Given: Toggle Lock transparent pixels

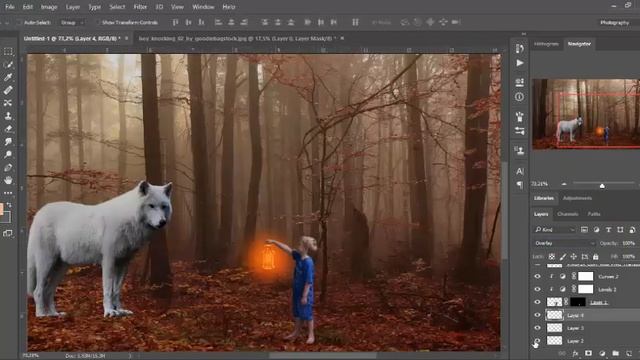Looking at the screenshot, I should (551, 257).
